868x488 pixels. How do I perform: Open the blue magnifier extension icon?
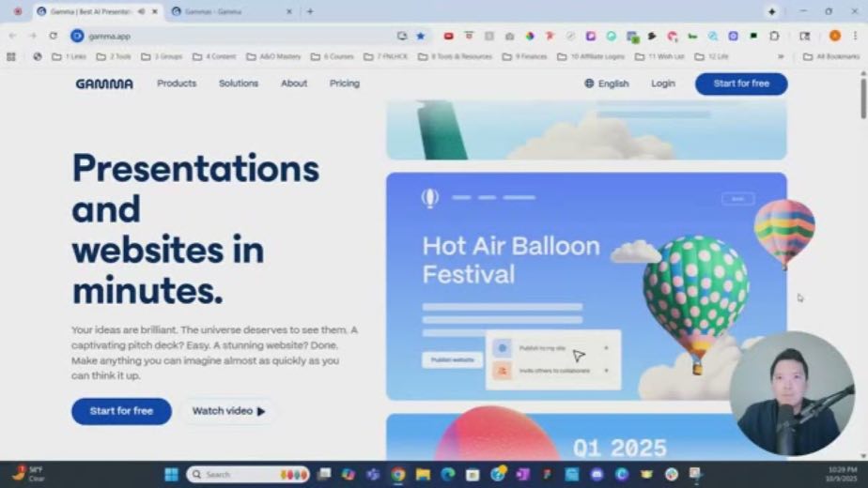point(712,36)
